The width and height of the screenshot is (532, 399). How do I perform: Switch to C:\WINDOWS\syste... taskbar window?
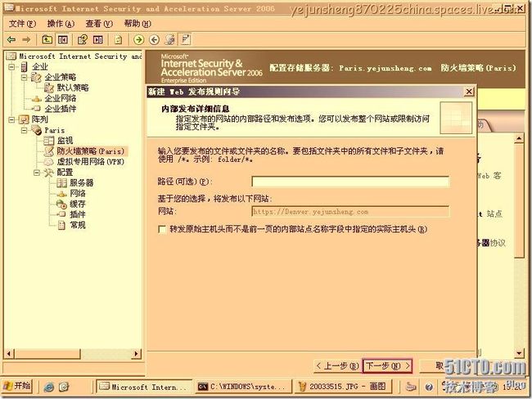(243, 387)
